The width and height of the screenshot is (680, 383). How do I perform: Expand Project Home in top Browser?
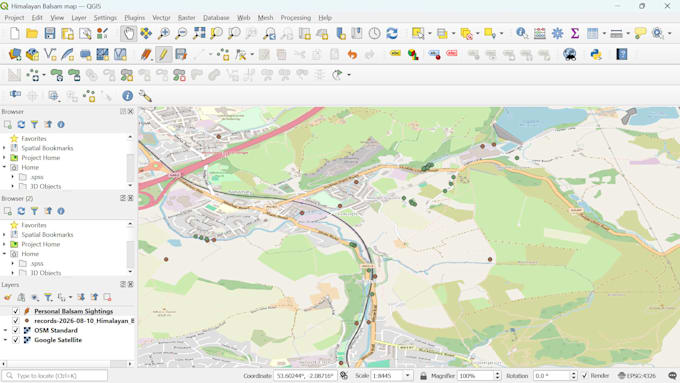pyautogui.click(x=4, y=157)
